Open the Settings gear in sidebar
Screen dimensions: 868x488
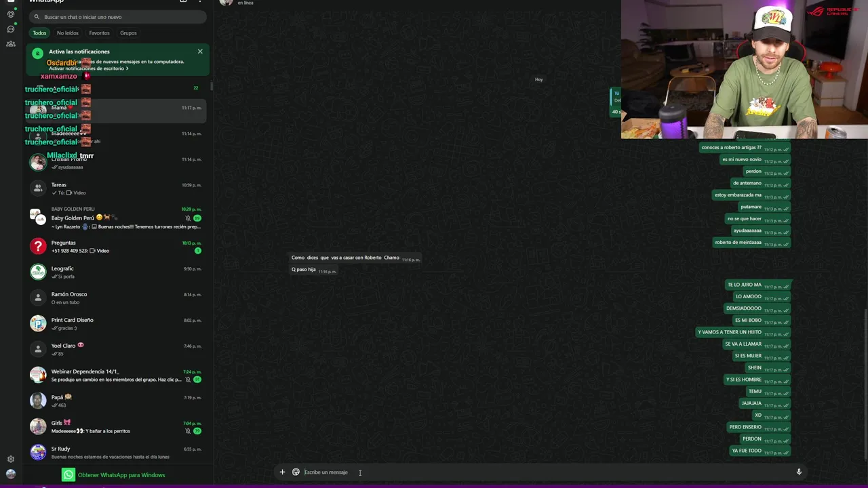tap(11, 459)
